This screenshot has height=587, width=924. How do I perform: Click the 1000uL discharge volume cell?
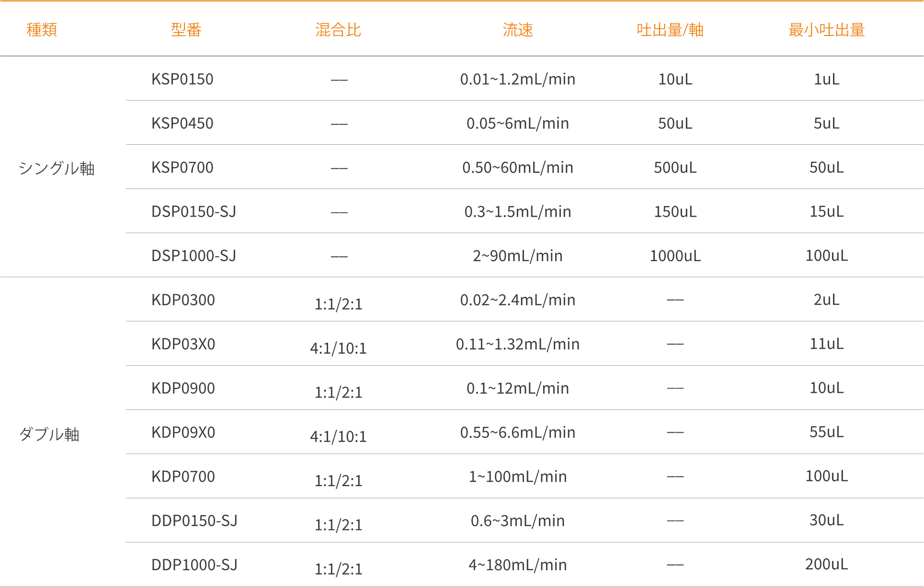tap(675, 255)
